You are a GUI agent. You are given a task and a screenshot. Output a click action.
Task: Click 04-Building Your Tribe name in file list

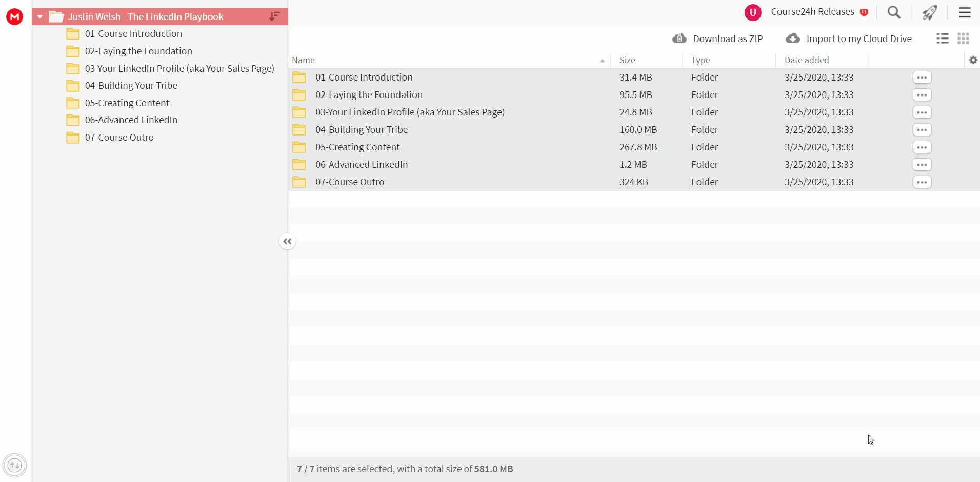[362, 130]
